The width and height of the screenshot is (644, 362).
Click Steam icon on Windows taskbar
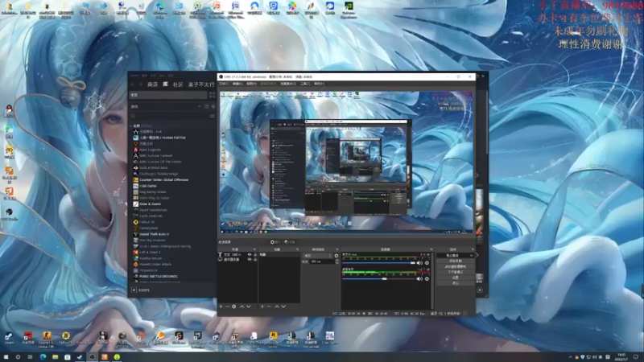tap(80, 356)
